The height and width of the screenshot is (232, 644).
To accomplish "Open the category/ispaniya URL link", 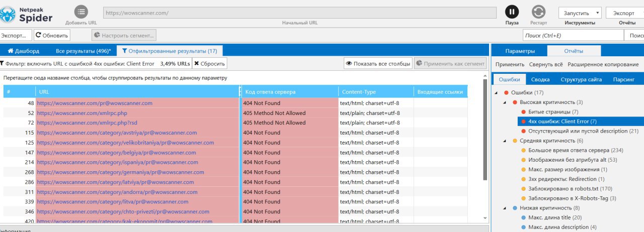I will point(118,162).
